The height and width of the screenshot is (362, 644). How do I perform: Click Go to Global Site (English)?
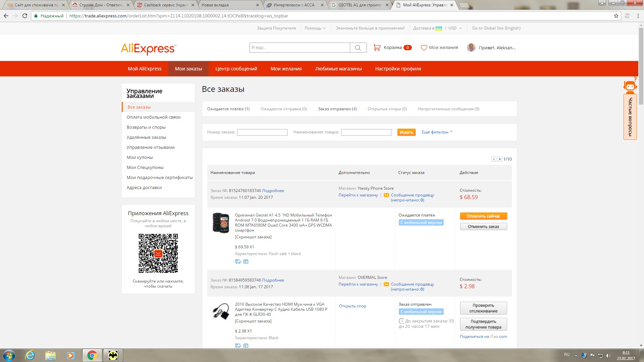(x=496, y=28)
